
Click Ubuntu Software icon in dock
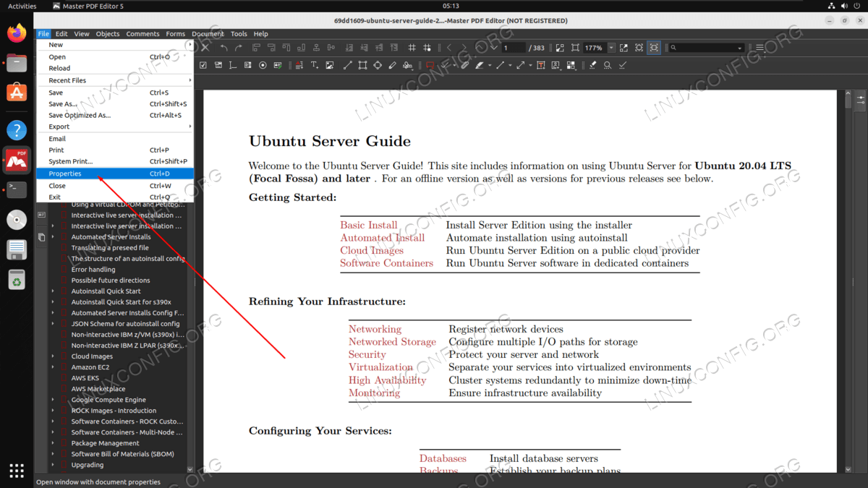pos(17,92)
